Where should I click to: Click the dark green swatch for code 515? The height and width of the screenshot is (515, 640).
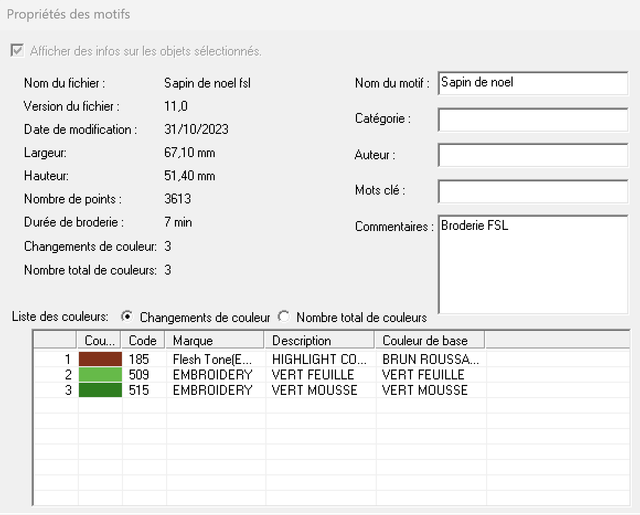(100, 390)
